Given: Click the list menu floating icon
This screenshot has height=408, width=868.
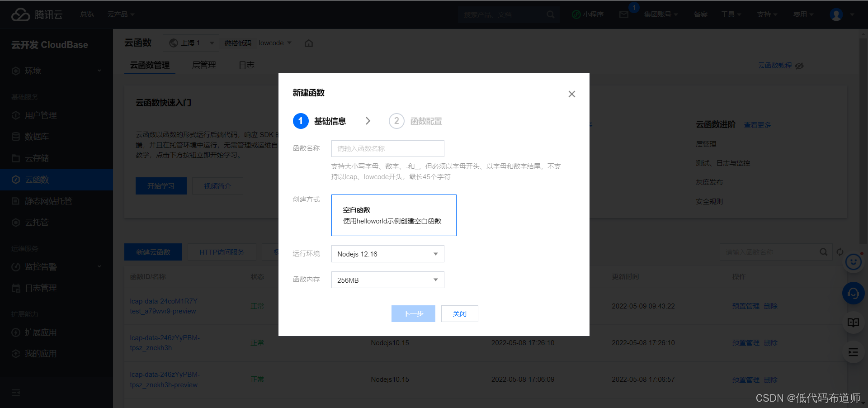Looking at the screenshot, I should click(853, 352).
